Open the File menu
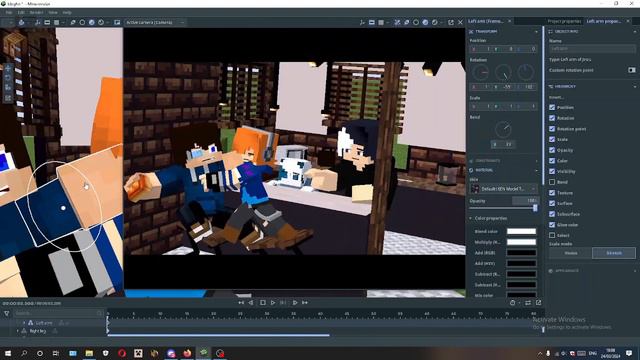 pyautogui.click(x=9, y=13)
